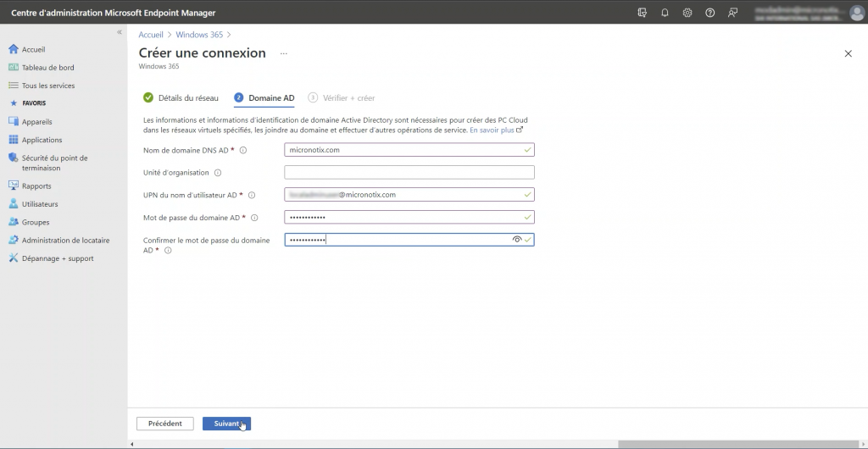Screen dimensions: 868x449
Task: Open the more options ellipsis next to title
Action: (284, 53)
